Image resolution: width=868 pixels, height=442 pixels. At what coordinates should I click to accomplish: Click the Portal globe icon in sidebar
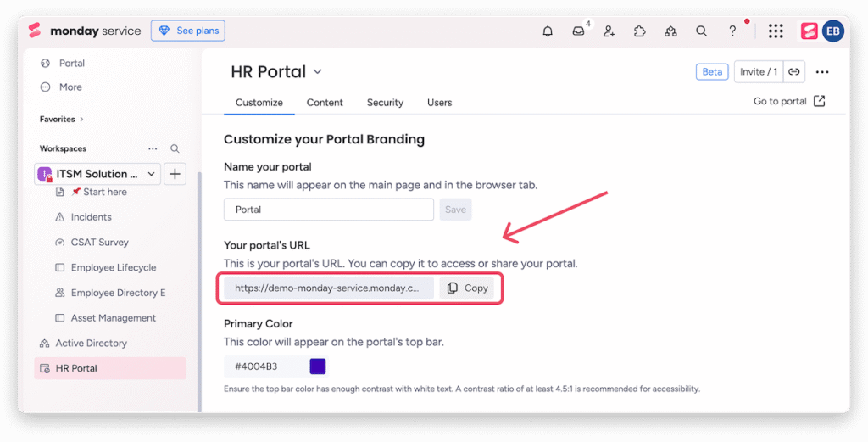pyautogui.click(x=46, y=63)
